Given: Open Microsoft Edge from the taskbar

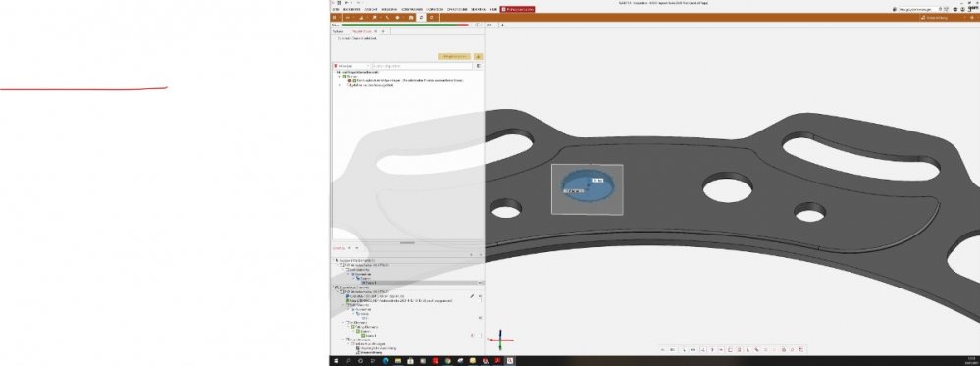Looking at the screenshot, I should (x=386, y=361).
